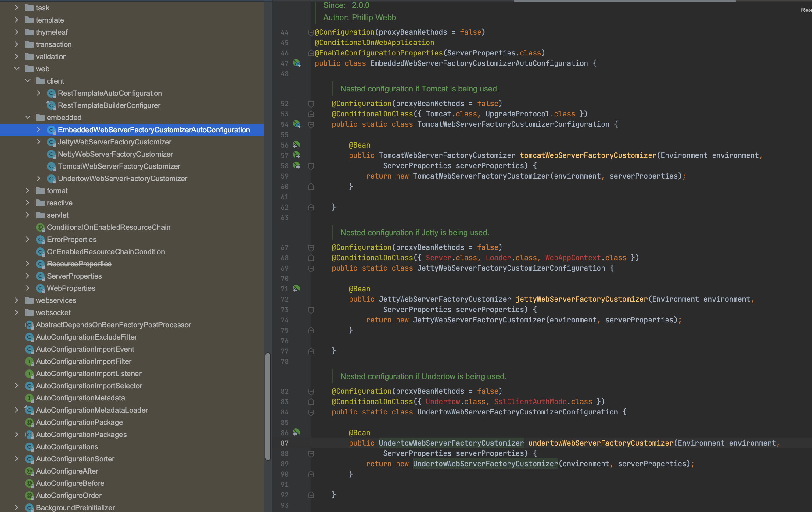Click the bean navigation gutter icon on line 56

(296, 145)
